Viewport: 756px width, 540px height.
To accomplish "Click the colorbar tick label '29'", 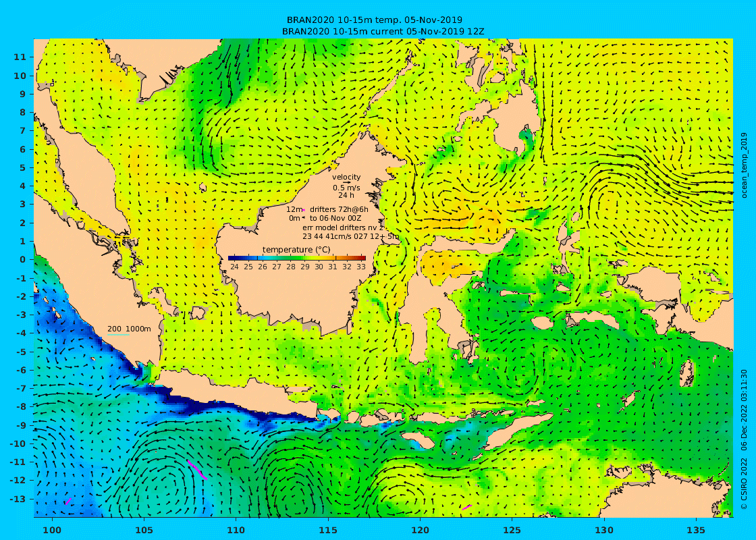I will 304,267.
